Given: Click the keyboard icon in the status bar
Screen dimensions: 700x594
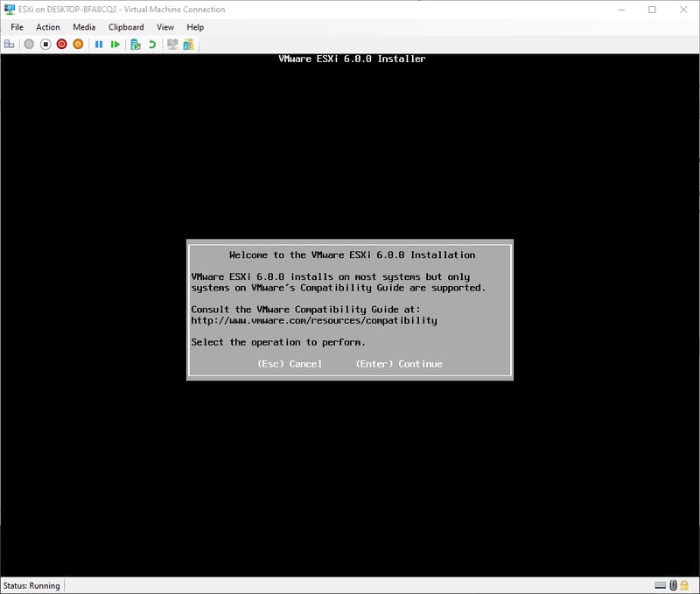Looking at the screenshot, I should pos(661,585).
